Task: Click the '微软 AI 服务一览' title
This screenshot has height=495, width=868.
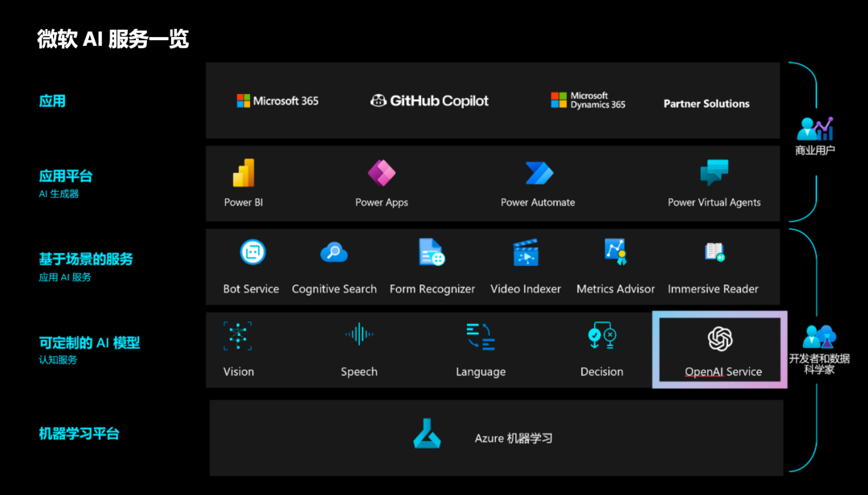Action: 113,39
